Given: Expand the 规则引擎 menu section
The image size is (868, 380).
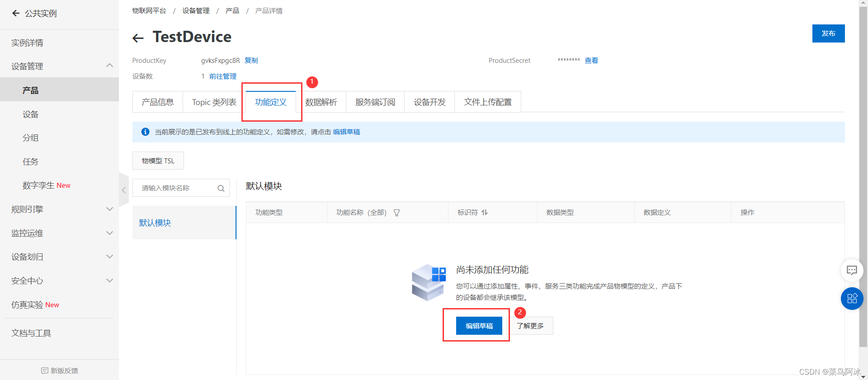Looking at the screenshot, I should coord(109,209).
